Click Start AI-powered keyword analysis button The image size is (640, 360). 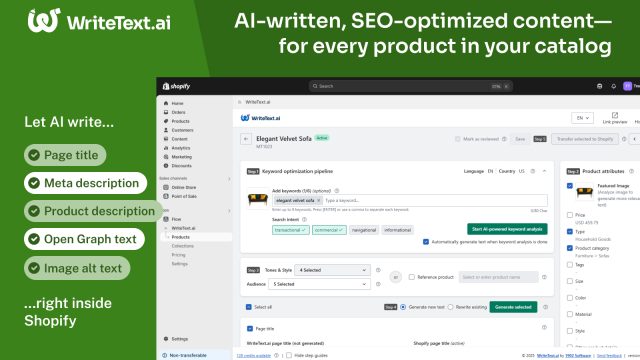[x=507, y=229]
